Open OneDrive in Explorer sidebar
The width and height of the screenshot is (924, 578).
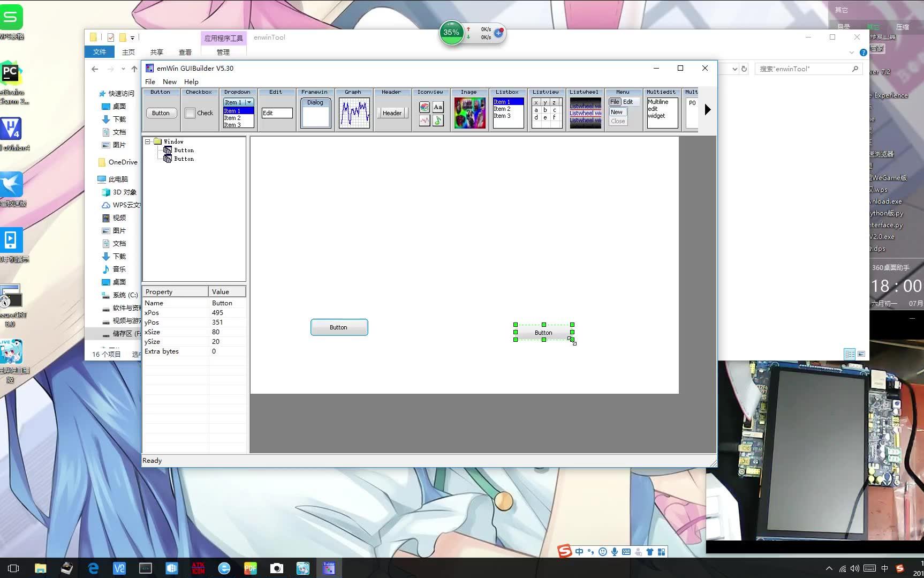[118, 162]
